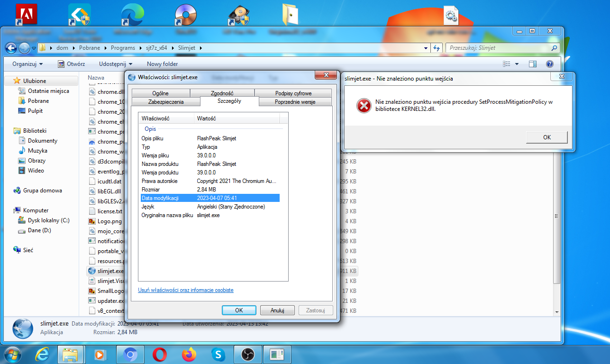Open recent pages dropdown next to forward
This screenshot has height=364, width=610.
pyautogui.click(x=34, y=48)
